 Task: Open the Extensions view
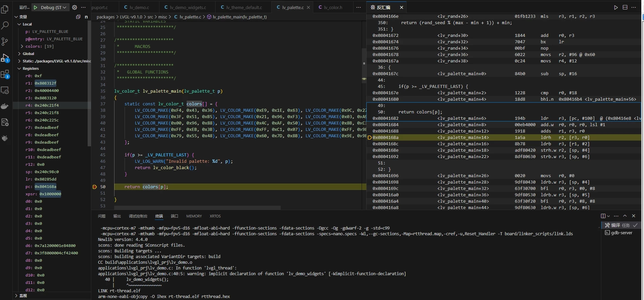(5, 74)
